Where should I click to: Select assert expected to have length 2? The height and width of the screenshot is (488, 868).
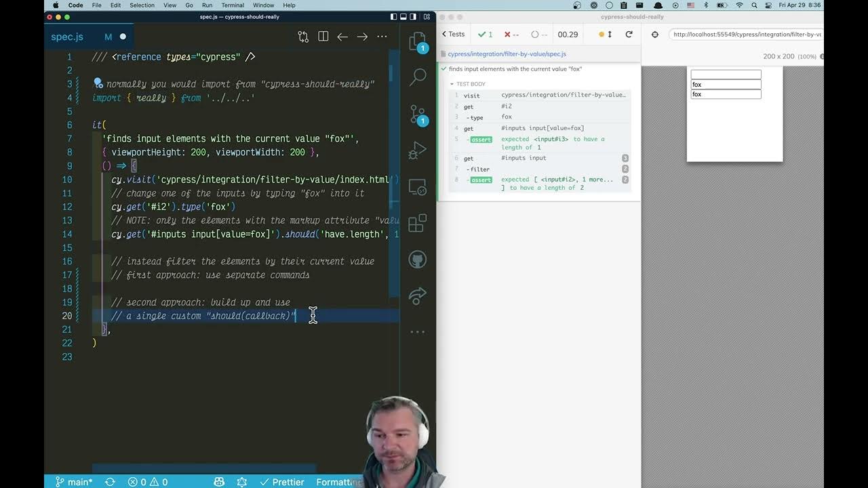tap(540, 184)
